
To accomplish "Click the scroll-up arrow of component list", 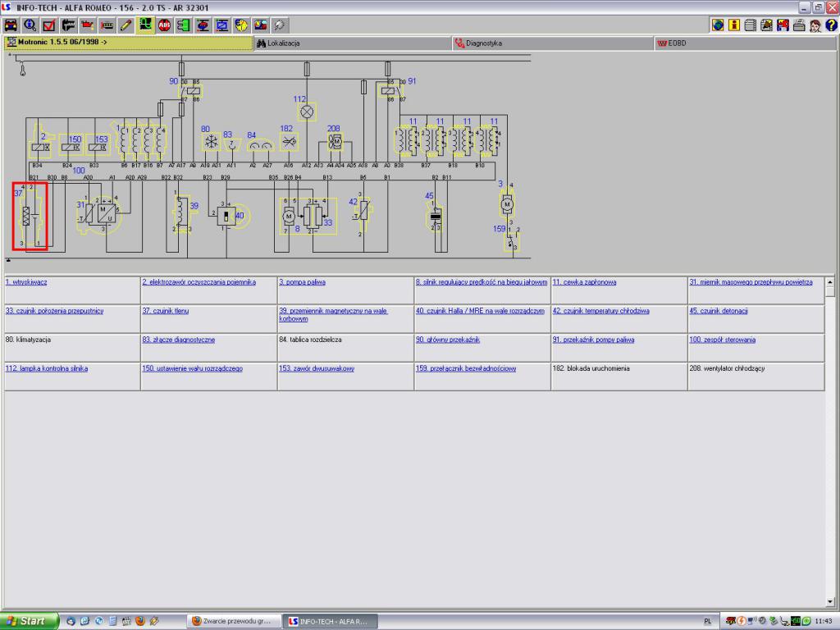I will click(829, 281).
